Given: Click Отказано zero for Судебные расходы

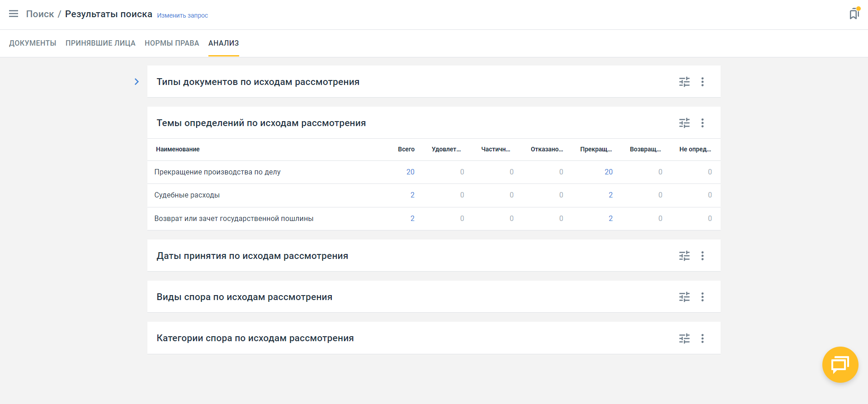Looking at the screenshot, I should (561, 195).
